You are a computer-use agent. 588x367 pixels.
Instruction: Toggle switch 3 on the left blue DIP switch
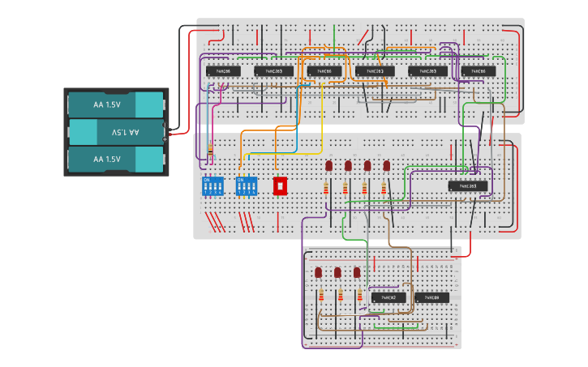[215, 186]
